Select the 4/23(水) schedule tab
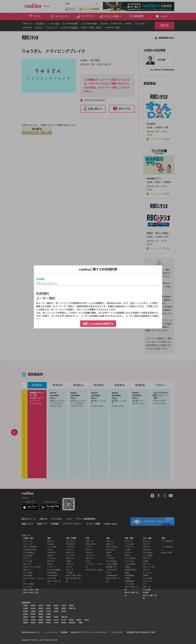Screen dimensions: 196x644 99,385
